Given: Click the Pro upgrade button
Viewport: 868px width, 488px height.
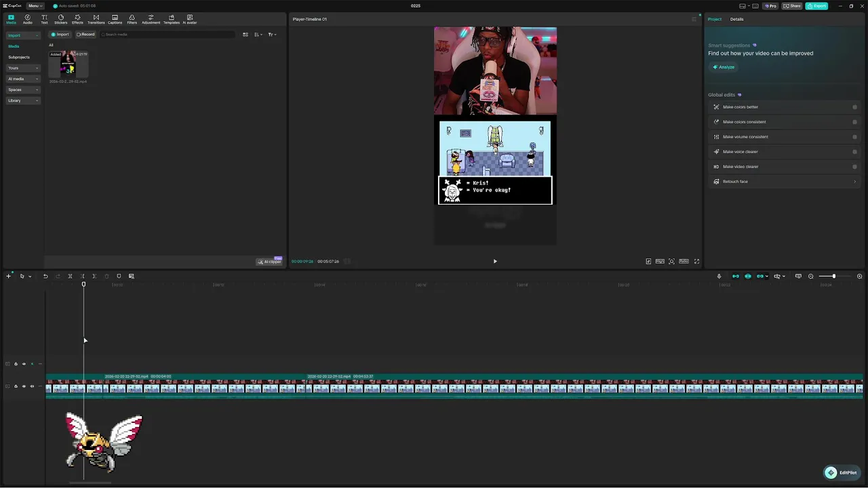Looking at the screenshot, I should (770, 5).
